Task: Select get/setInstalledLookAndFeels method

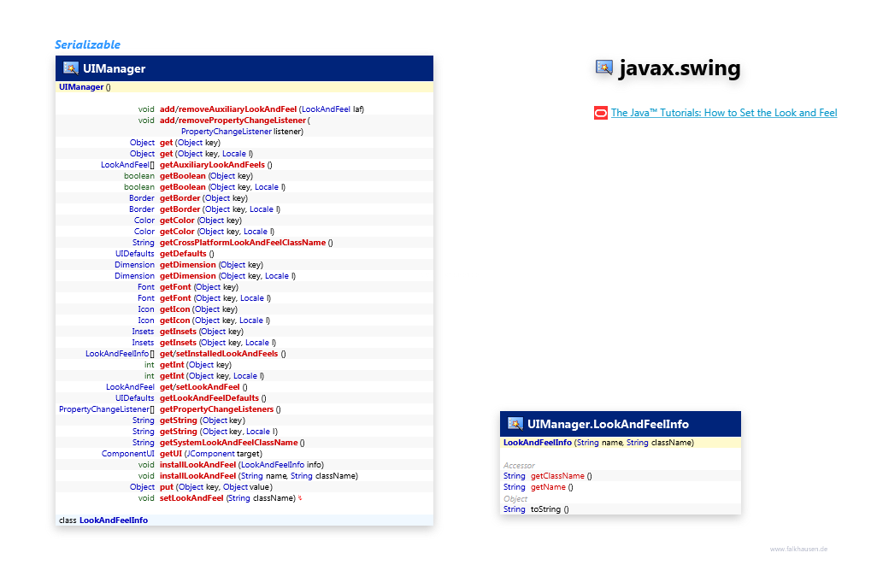Action: 219,354
